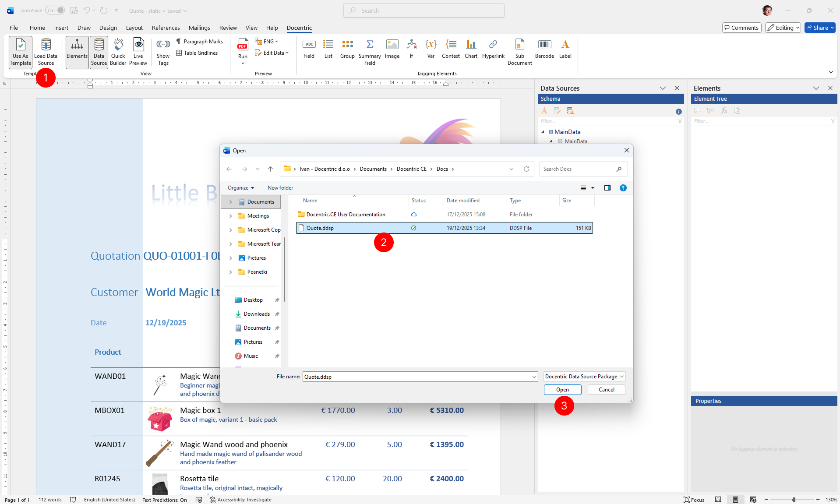Image resolution: width=840 pixels, height=504 pixels.
Task: Start Live Preview
Action: [x=138, y=52]
